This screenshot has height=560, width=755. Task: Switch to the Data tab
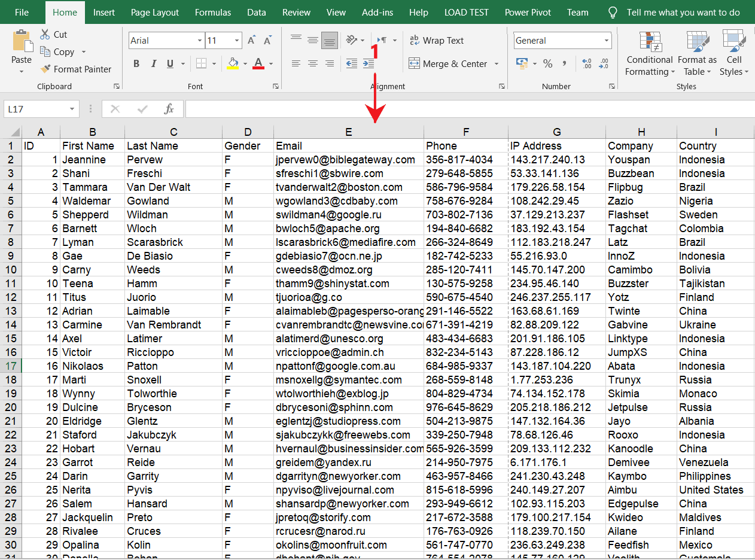(x=257, y=12)
